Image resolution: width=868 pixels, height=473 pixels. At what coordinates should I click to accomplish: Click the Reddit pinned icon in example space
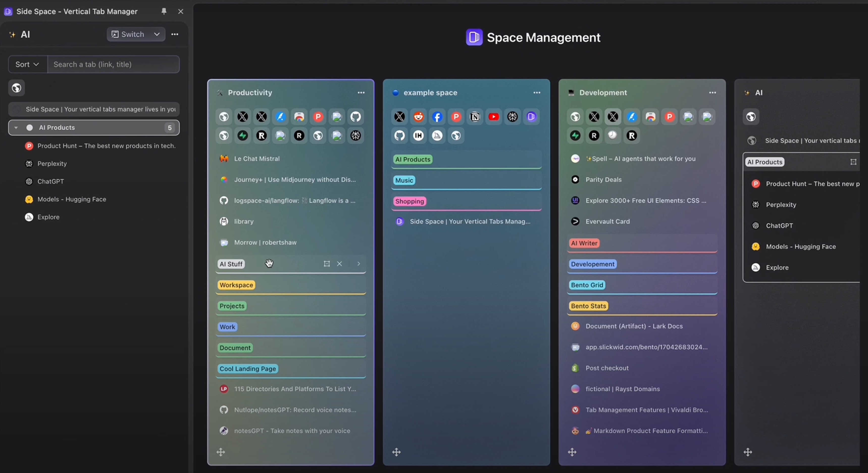(x=419, y=117)
